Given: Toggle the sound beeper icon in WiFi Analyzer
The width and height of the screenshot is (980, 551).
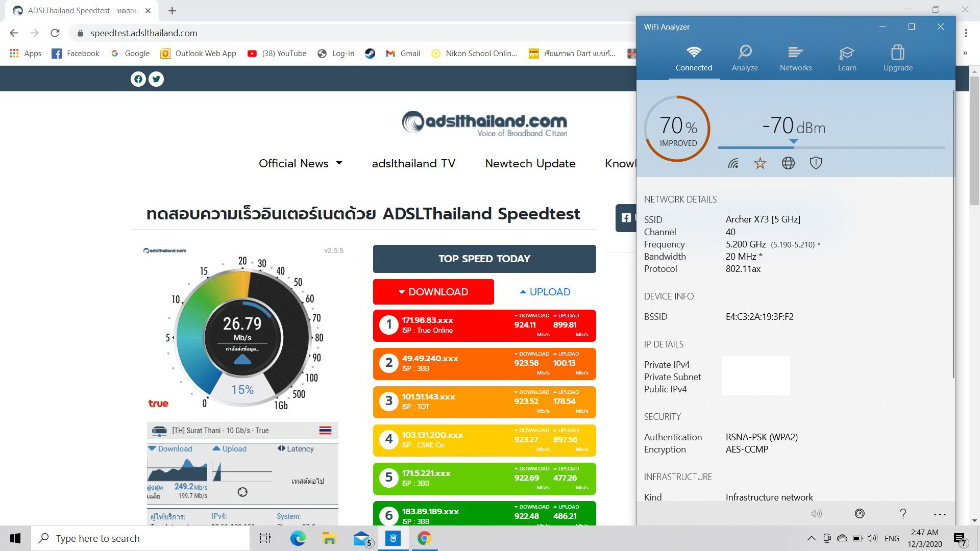Looking at the screenshot, I should (x=817, y=514).
